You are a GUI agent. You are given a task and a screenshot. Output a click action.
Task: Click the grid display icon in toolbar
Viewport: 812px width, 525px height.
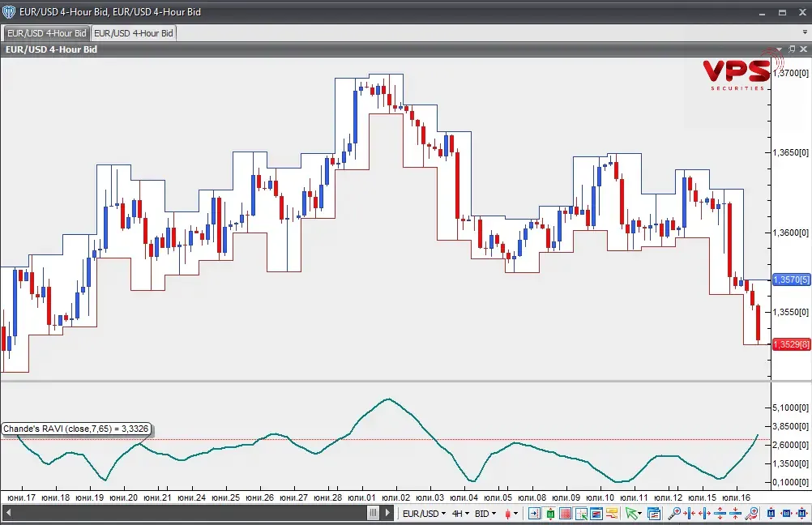click(566, 513)
